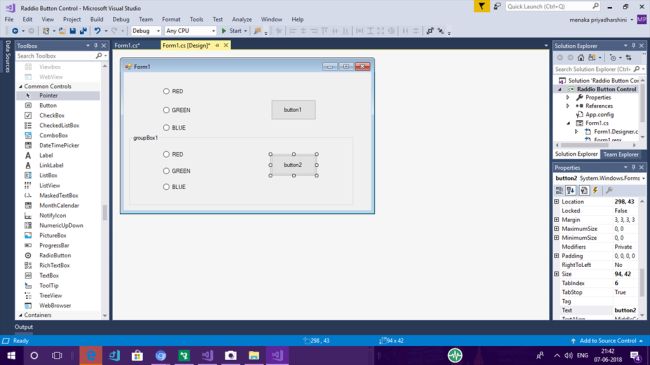Expand the Location property row
The width and height of the screenshot is (650, 365).
point(556,202)
